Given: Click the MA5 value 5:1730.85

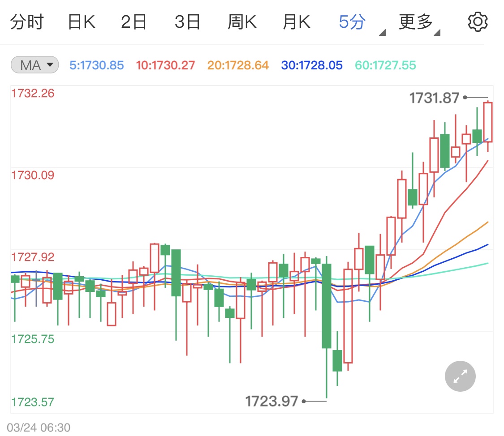Looking at the screenshot, I should point(96,65).
